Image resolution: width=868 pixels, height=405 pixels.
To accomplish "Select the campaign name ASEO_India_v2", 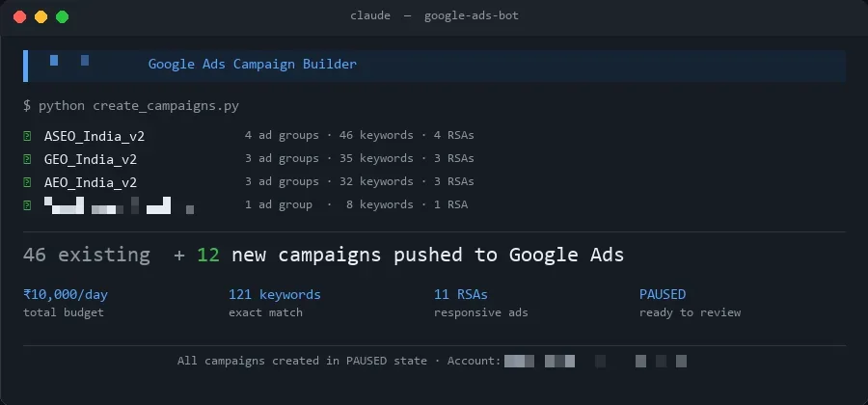I will pyautogui.click(x=95, y=136).
